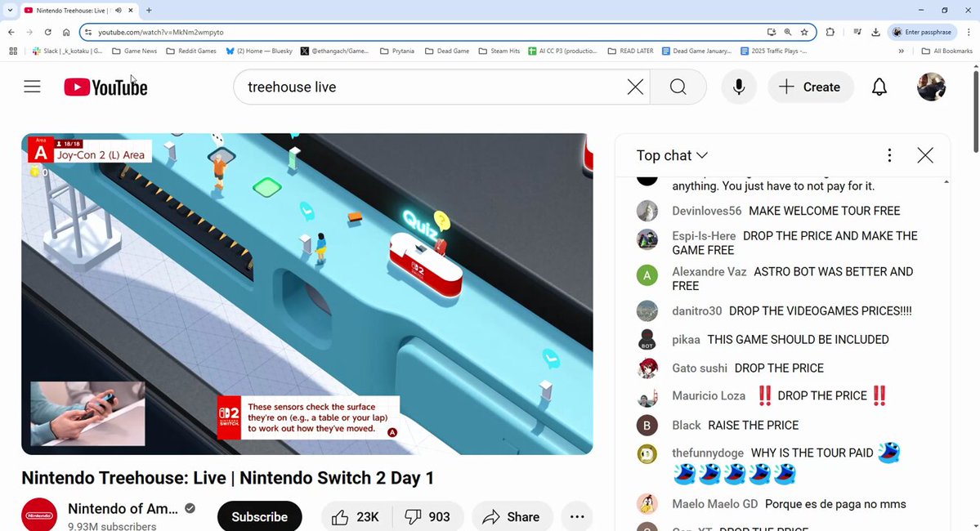Expand the tab search dropdown
The width and height of the screenshot is (980, 531).
pos(10,10)
